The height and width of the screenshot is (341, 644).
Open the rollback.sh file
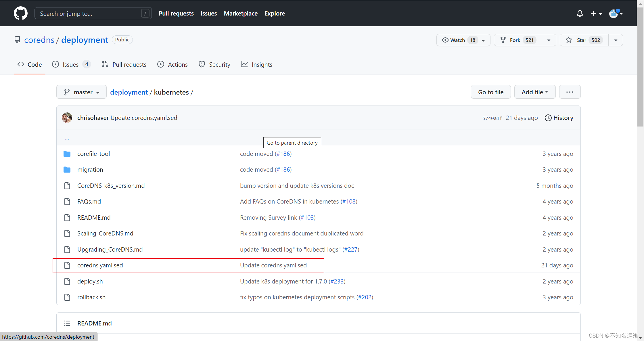coord(91,297)
